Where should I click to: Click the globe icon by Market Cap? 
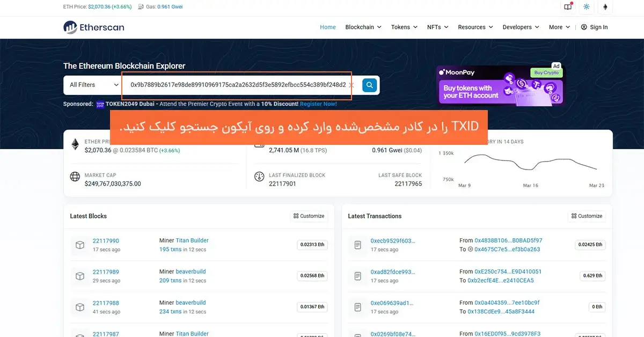click(75, 177)
